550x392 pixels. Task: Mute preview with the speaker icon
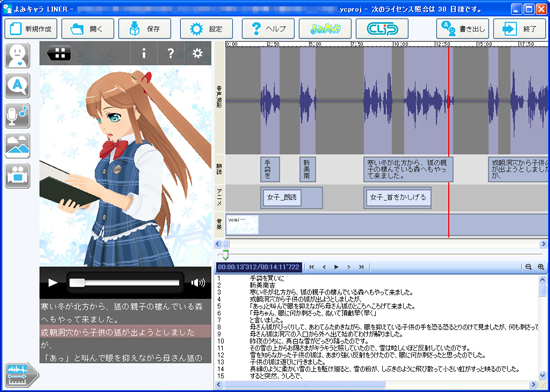coord(198,283)
